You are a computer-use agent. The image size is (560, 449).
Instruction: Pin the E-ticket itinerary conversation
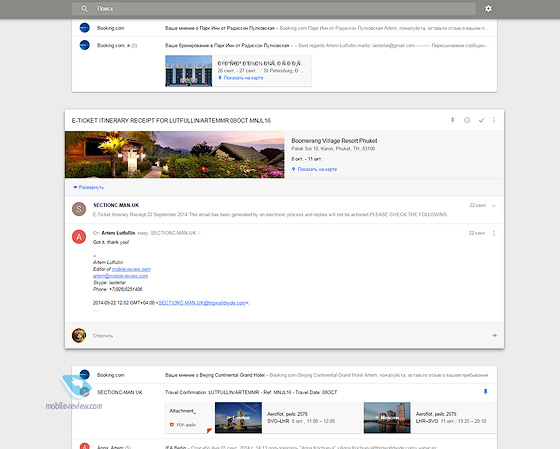coord(452,120)
